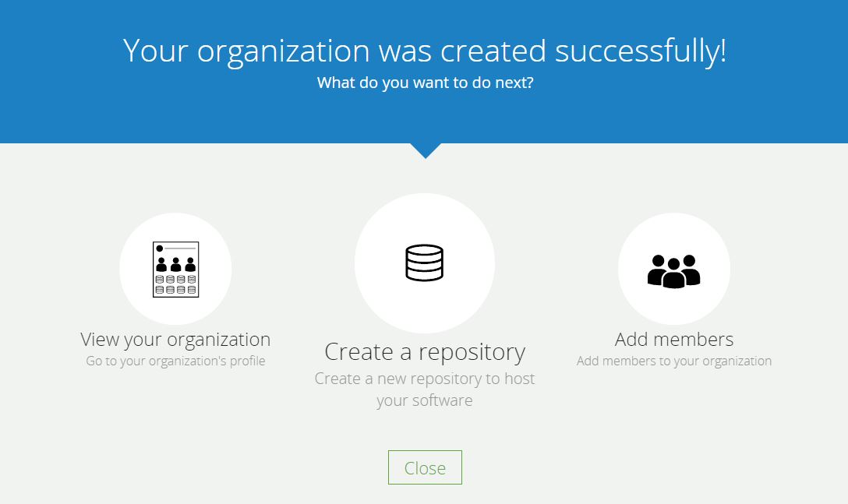Click "Go to your organization's profile" text
848x504 pixels.
pyautogui.click(x=175, y=361)
